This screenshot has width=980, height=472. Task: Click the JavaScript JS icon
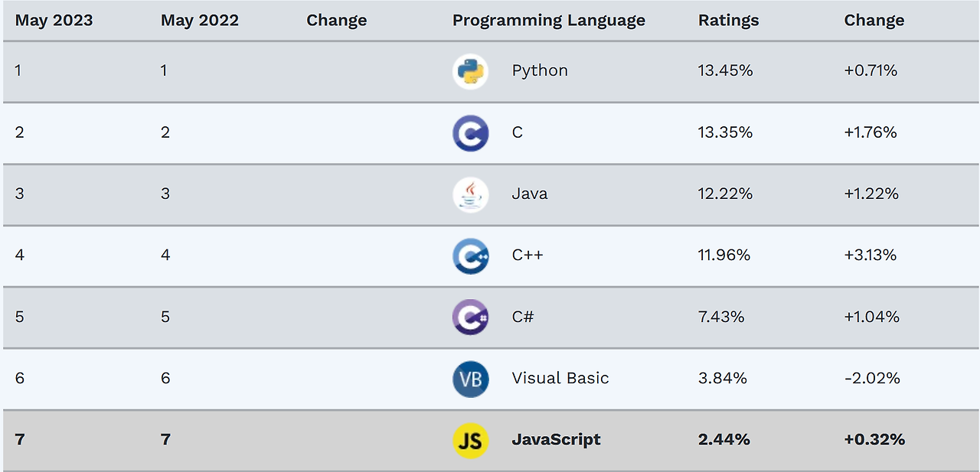(x=470, y=440)
